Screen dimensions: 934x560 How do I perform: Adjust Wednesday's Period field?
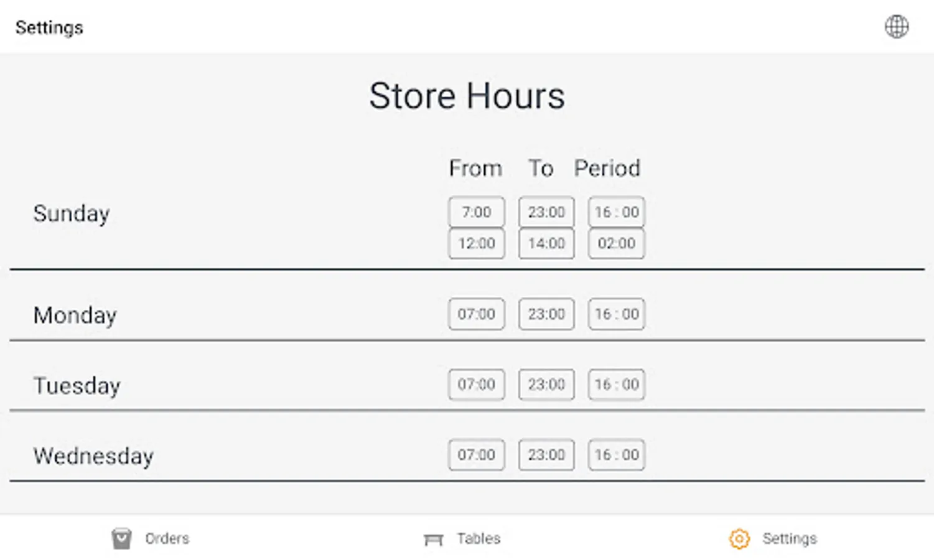tap(616, 455)
